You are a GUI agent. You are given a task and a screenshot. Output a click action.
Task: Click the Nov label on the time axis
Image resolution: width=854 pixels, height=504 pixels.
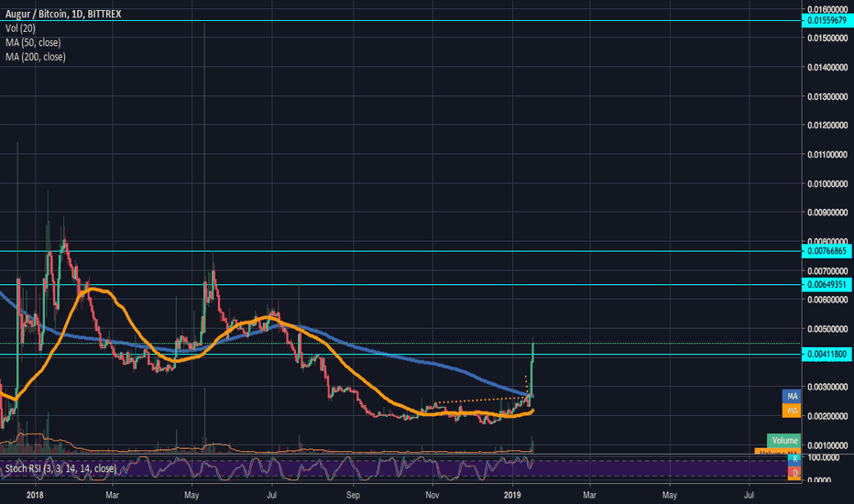(x=432, y=495)
